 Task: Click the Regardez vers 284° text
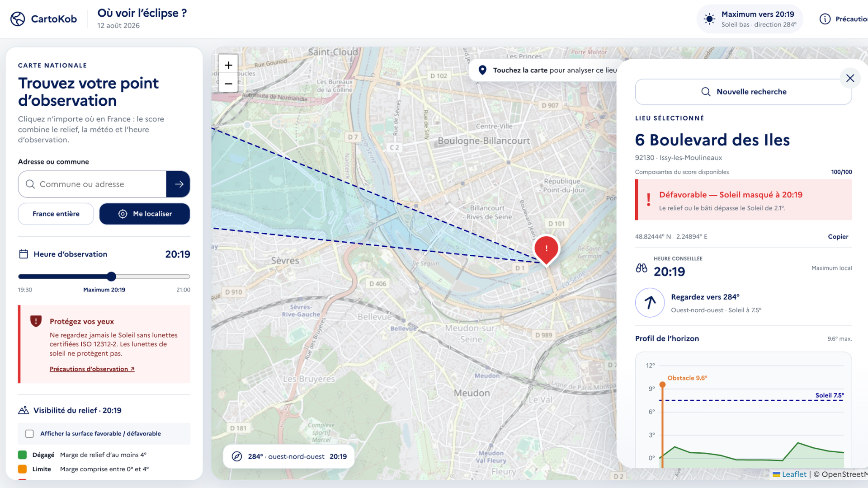tap(705, 297)
